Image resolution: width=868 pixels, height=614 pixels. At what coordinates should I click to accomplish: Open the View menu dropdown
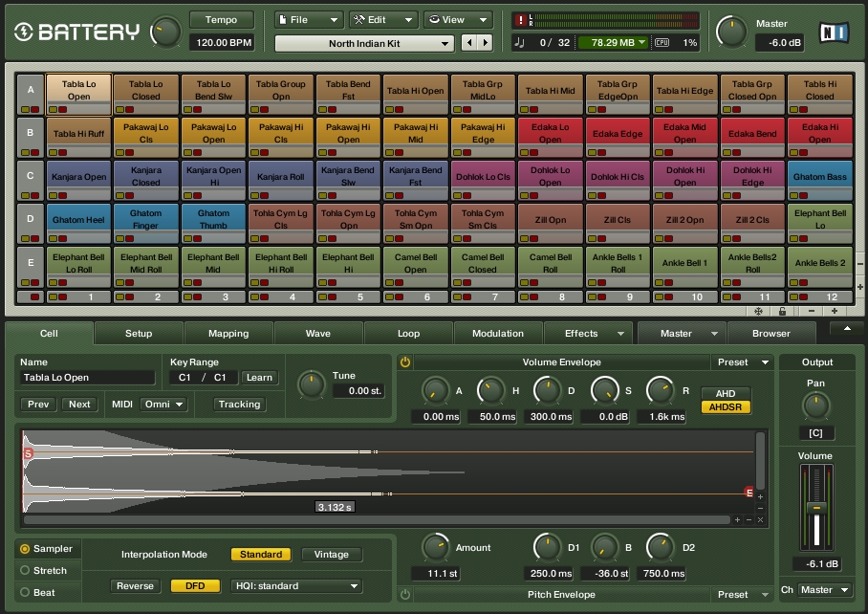tap(458, 19)
